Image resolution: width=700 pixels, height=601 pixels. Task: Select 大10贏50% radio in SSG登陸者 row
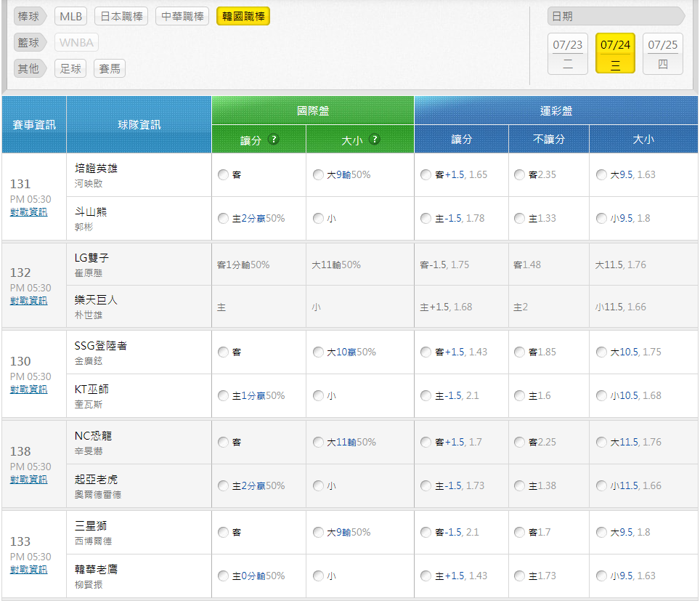(318, 352)
